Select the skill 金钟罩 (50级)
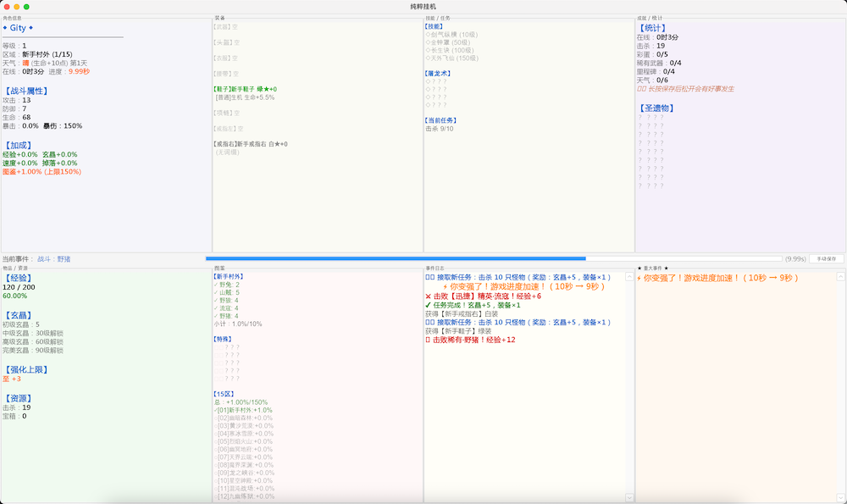Screen dimensions: 847x504 coord(448,42)
